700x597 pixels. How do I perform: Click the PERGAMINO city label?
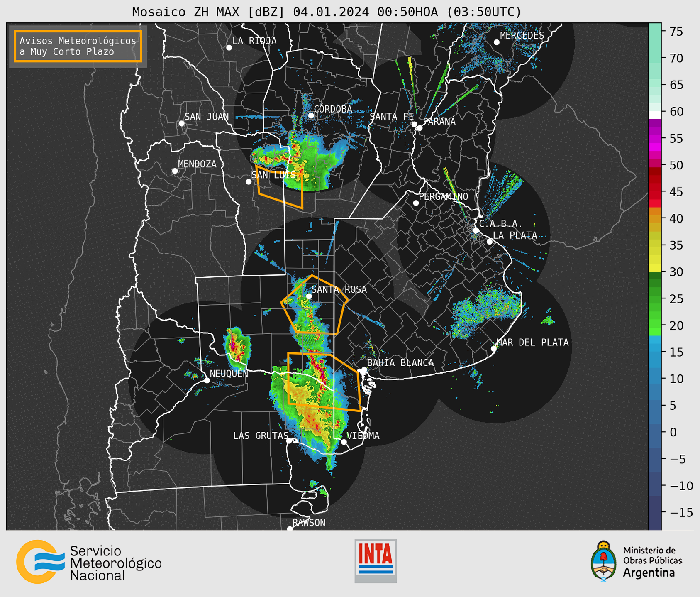444,196
